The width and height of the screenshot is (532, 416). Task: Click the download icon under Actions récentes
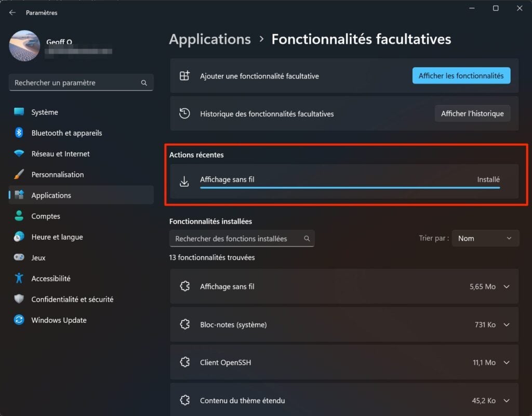click(x=184, y=181)
